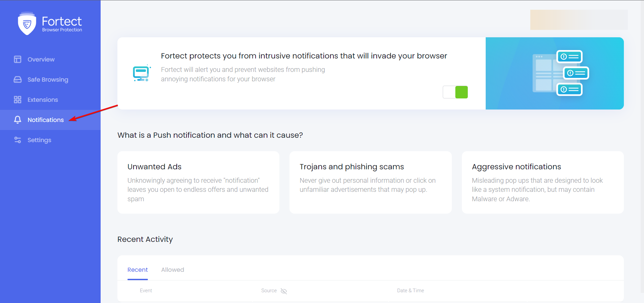
Task: Click the Fortect Browser Protection title text
Action: (62, 24)
